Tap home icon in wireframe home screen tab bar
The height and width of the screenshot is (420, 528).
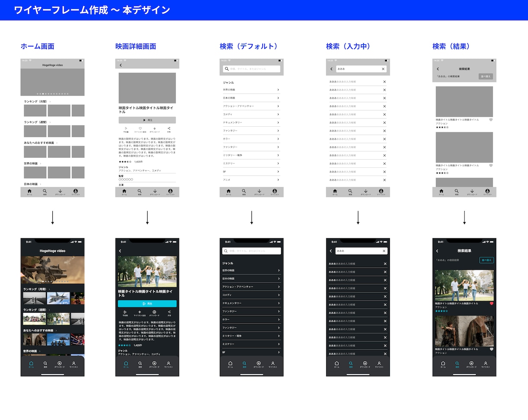29,191
